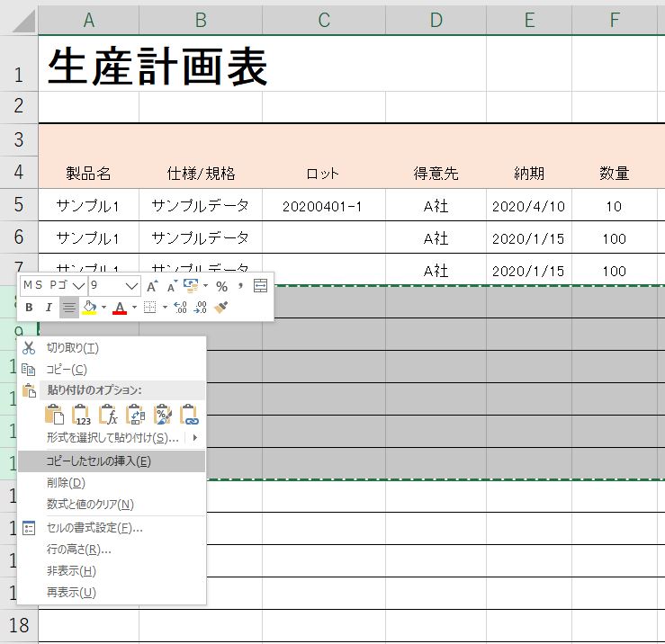The height and width of the screenshot is (644, 665).
Task: Toggle center alignment in mini toolbar
Action: tap(69, 307)
